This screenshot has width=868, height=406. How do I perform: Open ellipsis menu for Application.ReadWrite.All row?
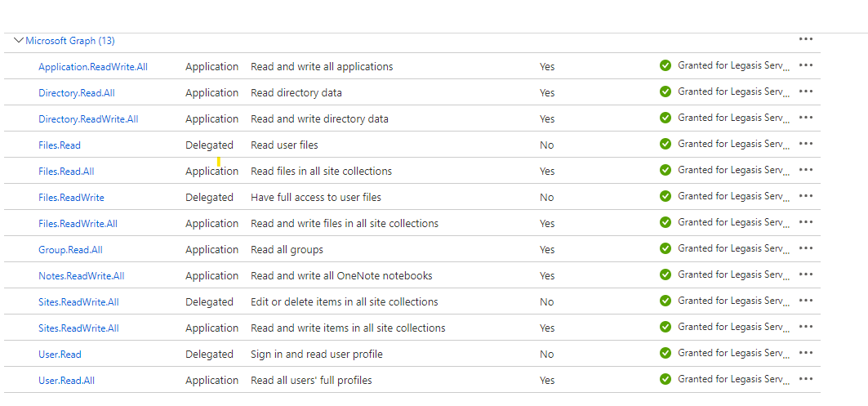pyautogui.click(x=806, y=65)
